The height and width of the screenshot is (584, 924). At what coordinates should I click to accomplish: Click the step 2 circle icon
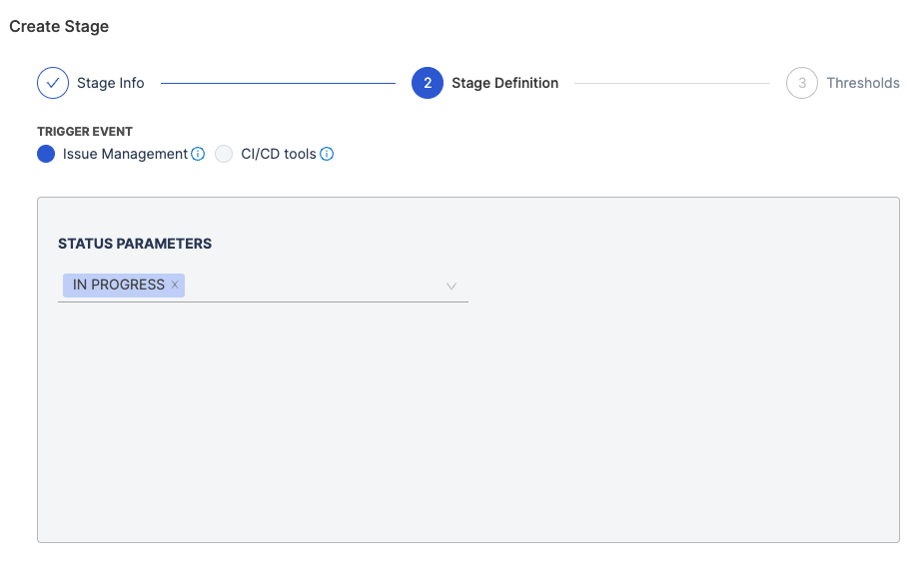[428, 83]
